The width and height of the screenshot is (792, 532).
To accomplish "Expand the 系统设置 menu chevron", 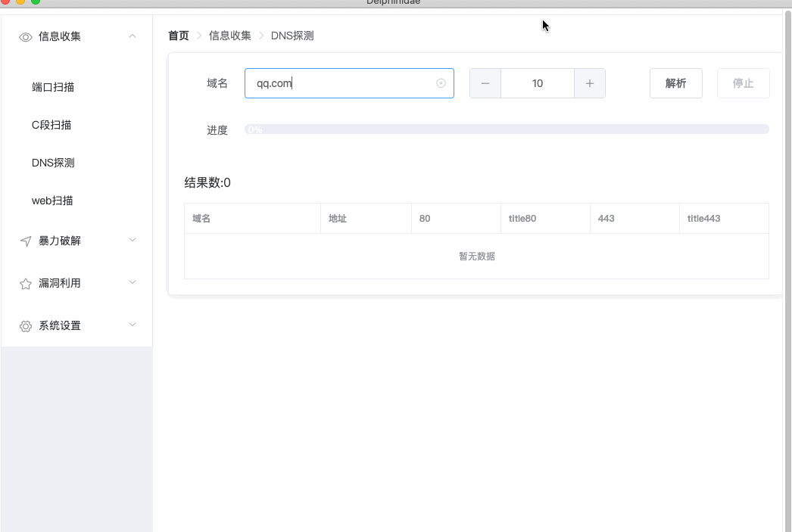I will tap(133, 325).
